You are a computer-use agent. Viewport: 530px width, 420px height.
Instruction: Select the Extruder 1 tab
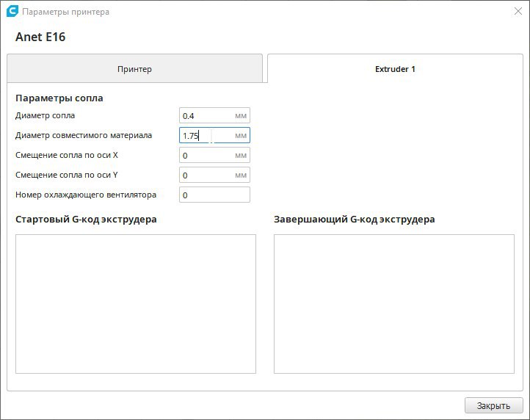pos(395,68)
